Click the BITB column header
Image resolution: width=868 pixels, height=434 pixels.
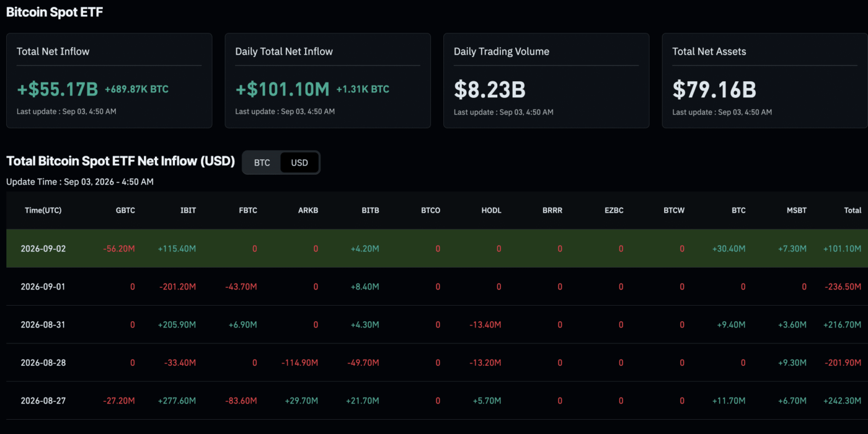(370, 210)
